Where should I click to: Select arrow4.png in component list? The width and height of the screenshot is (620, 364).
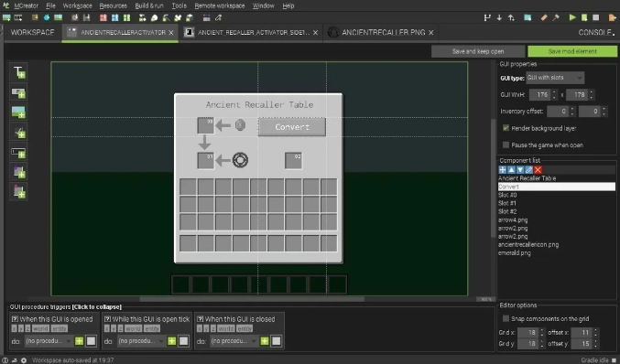556,219
